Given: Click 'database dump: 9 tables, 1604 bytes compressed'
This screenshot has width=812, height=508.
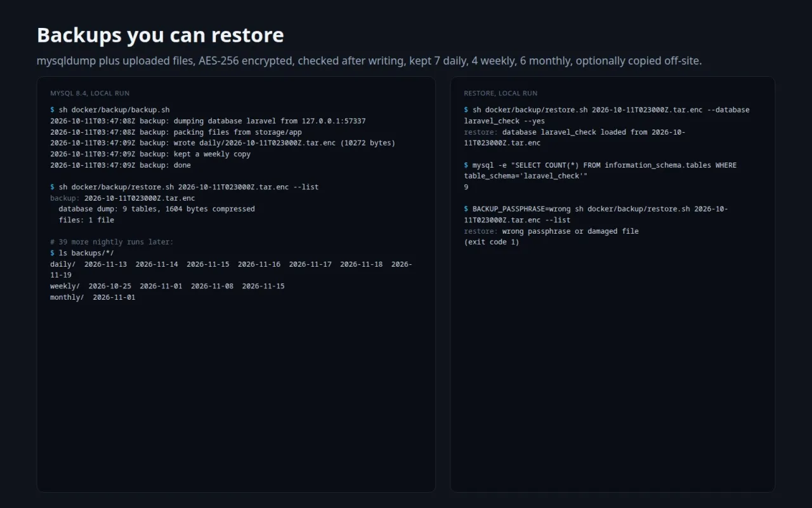Looking at the screenshot, I should pos(157,209).
